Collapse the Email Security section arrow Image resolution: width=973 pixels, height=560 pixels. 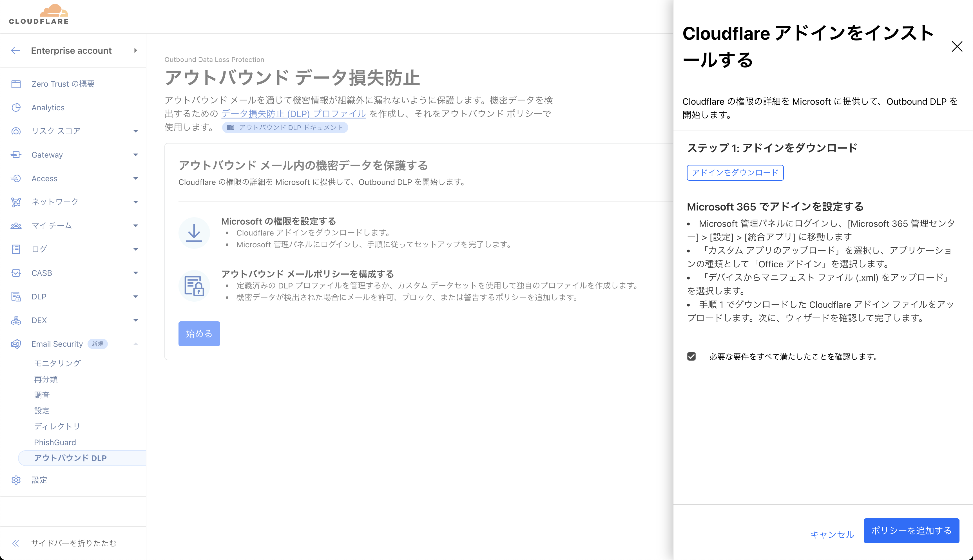click(x=135, y=344)
